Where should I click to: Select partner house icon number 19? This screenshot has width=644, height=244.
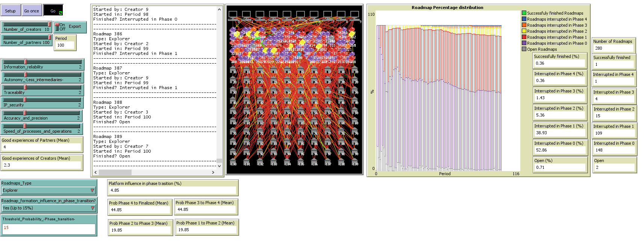tap(355, 70)
